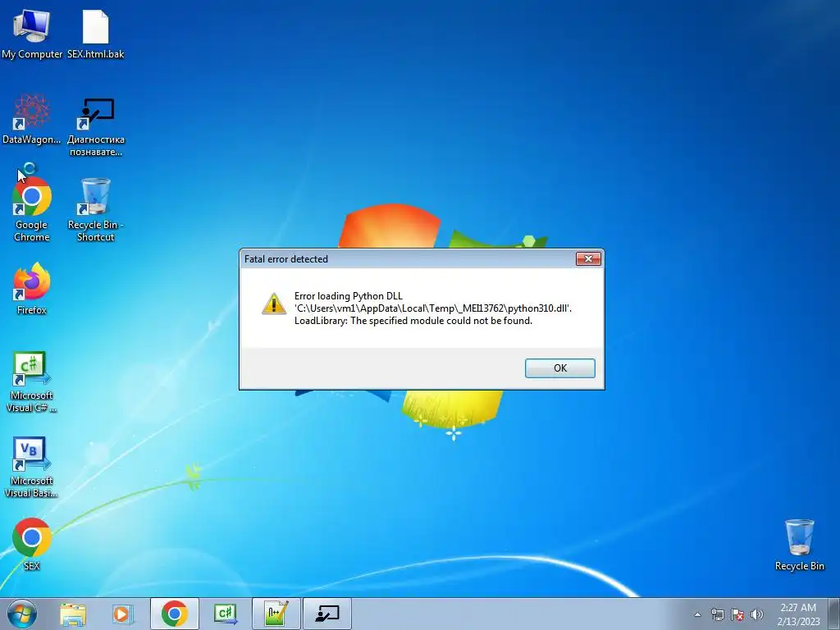This screenshot has width=840, height=630.
Task: Select the SEX Chrome shortcut icon
Action: click(32, 544)
